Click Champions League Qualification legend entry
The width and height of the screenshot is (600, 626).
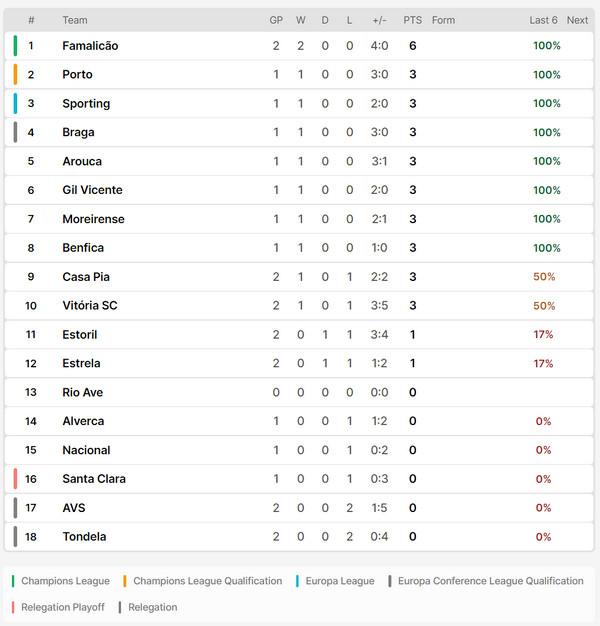click(x=202, y=581)
